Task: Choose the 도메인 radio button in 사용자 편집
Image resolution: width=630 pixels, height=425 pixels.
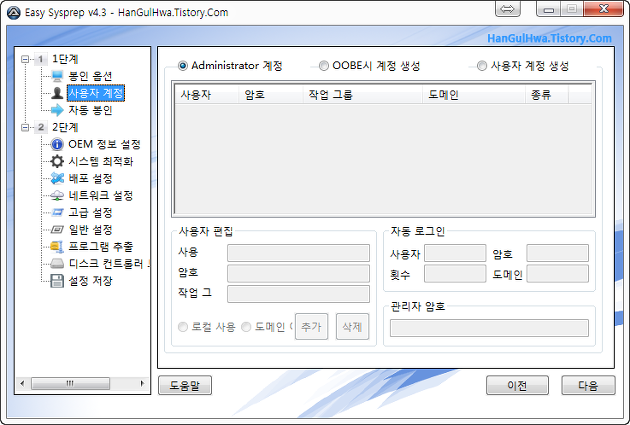Action: tap(246, 327)
